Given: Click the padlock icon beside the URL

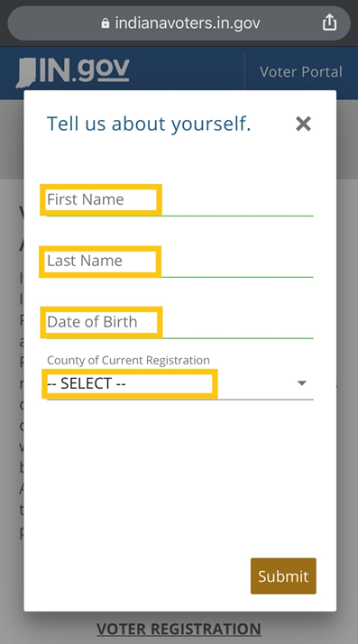Looking at the screenshot, I should coord(106,23).
